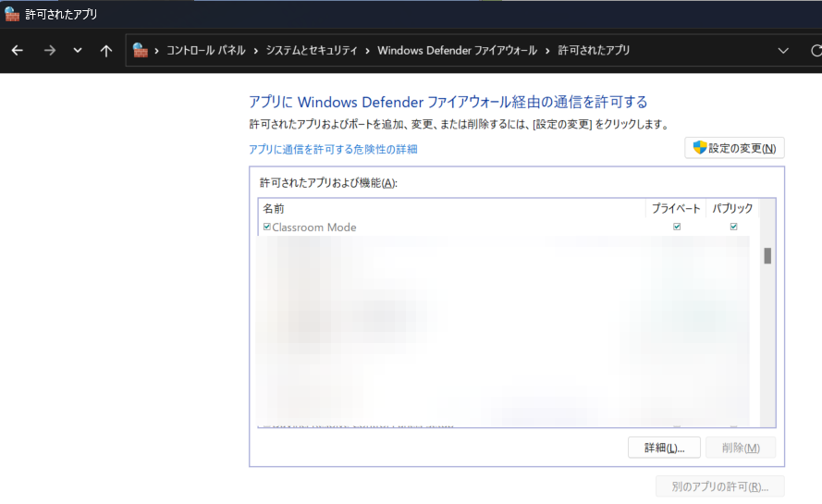Click the firewall icon in title bar

(x=11, y=14)
